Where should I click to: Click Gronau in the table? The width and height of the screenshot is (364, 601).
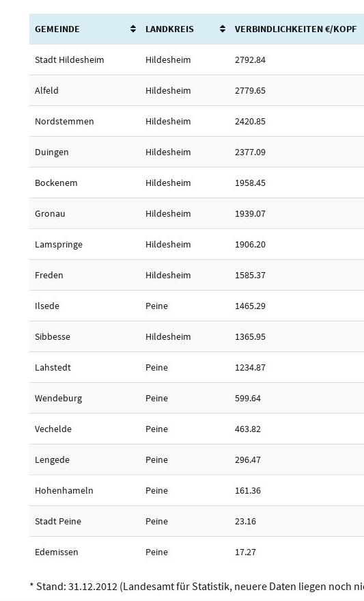[x=50, y=213]
